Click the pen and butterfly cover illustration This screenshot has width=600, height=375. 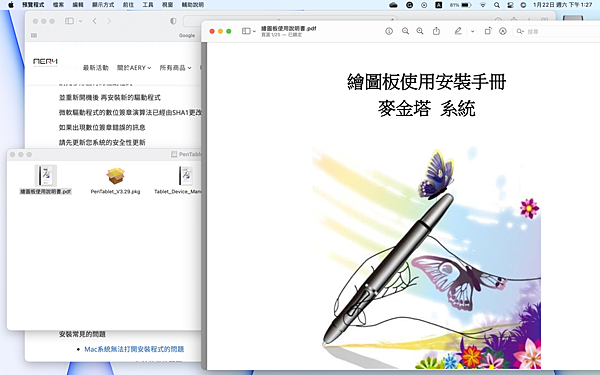[427, 256]
